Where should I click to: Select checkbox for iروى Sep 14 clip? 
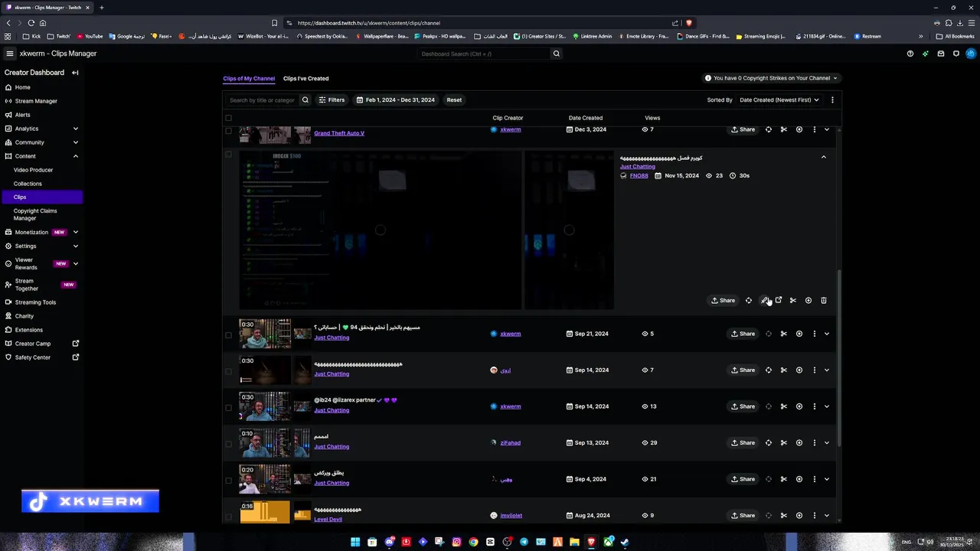(228, 370)
